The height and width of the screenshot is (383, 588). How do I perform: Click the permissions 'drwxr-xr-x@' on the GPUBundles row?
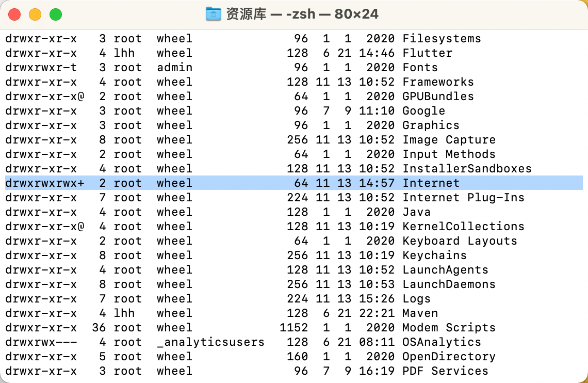pos(45,97)
